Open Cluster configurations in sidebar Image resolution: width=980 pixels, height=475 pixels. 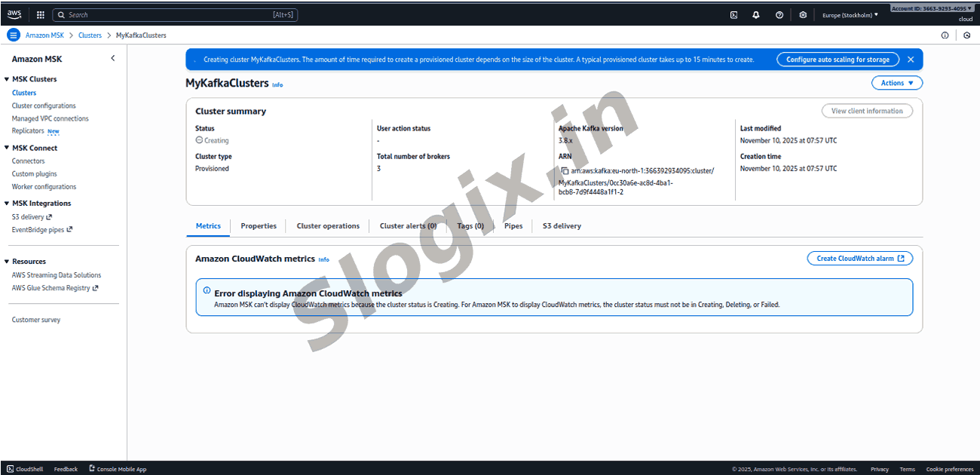pos(44,106)
